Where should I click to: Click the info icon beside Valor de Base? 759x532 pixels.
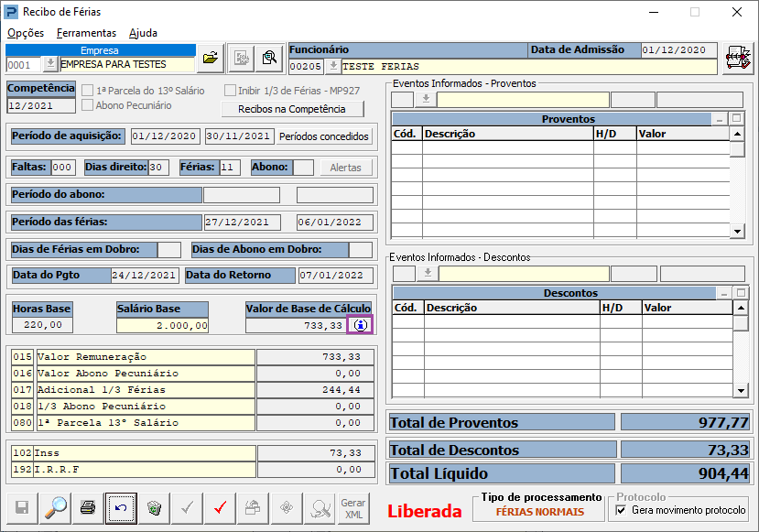tap(360, 325)
